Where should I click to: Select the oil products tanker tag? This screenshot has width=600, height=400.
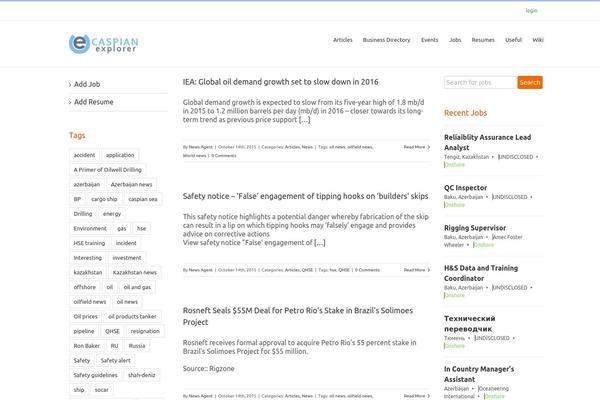(132, 317)
